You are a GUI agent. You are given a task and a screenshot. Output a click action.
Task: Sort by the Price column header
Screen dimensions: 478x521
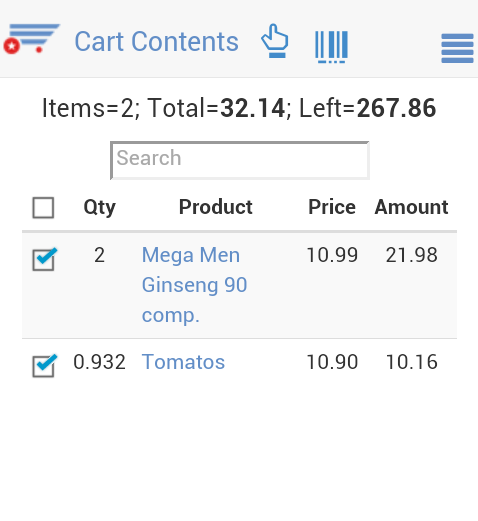pyautogui.click(x=332, y=207)
